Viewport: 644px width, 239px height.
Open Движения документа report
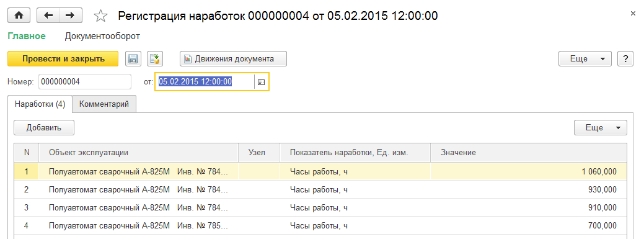(233, 59)
